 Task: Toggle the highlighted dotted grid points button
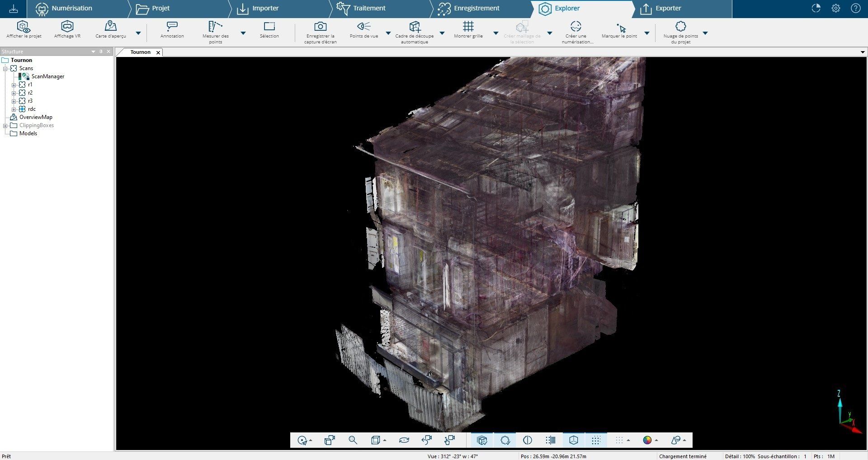pos(596,440)
